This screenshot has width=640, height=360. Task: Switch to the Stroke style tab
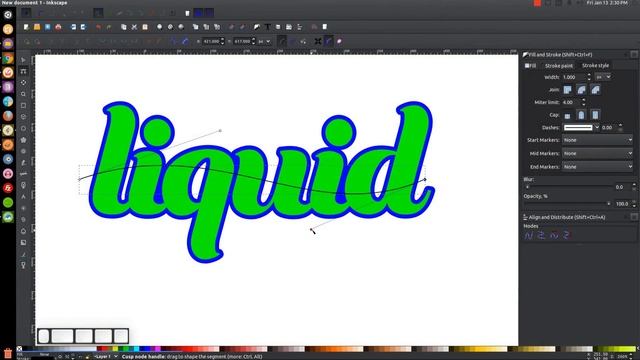pyautogui.click(x=595, y=65)
